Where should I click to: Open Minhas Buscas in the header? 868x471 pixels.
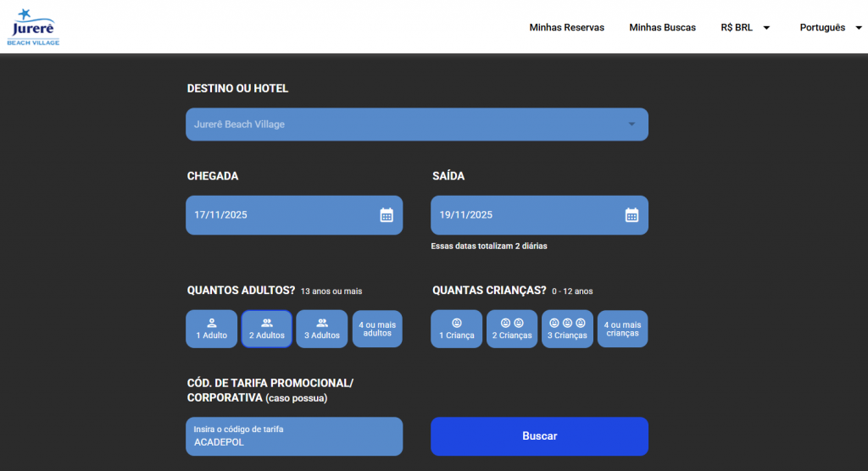662,28
